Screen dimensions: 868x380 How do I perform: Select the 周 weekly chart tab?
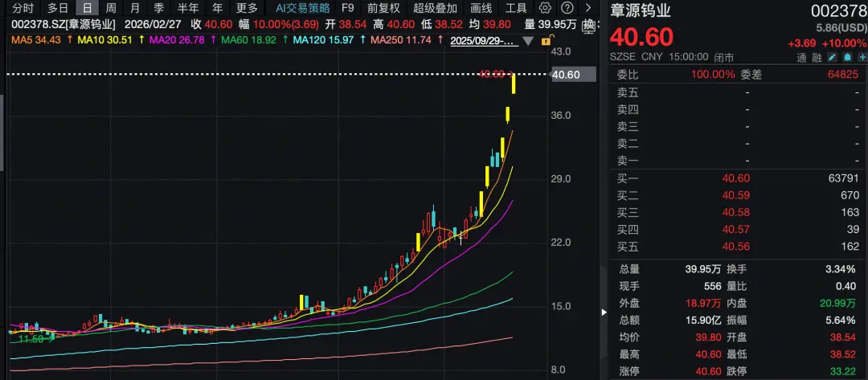pyautogui.click(x=110, y=8)
